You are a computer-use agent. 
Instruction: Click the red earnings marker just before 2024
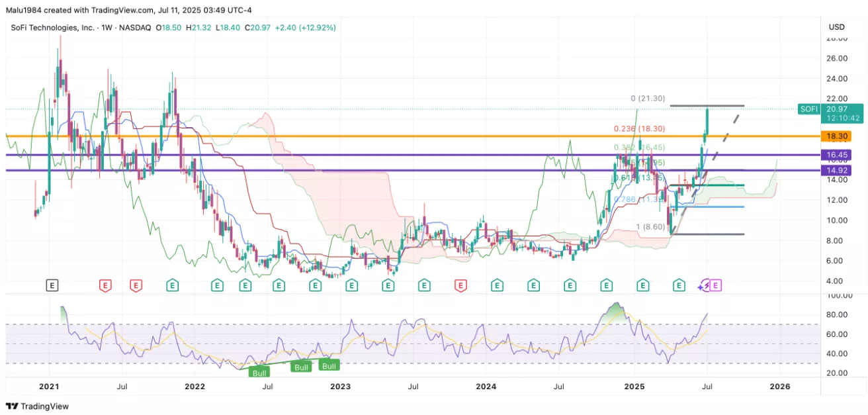460,285
